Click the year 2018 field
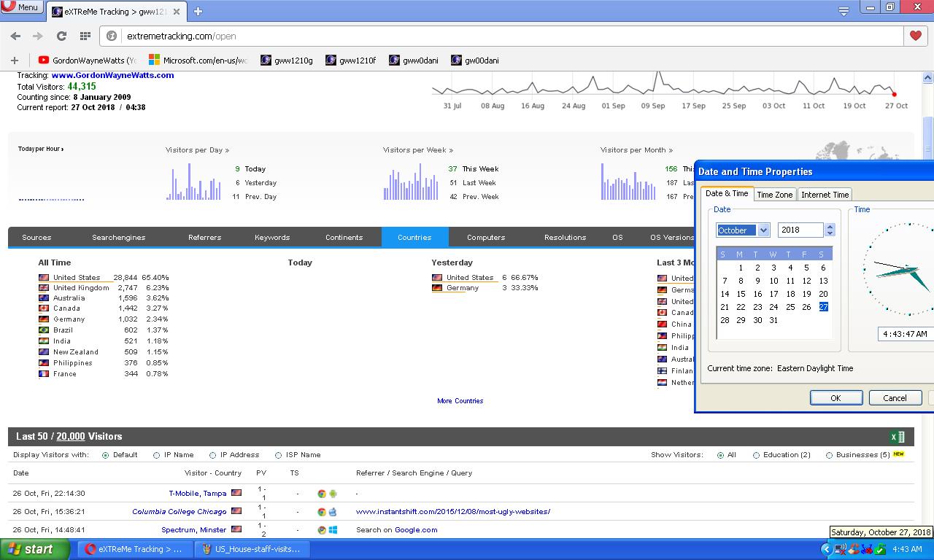 (800, 230)
